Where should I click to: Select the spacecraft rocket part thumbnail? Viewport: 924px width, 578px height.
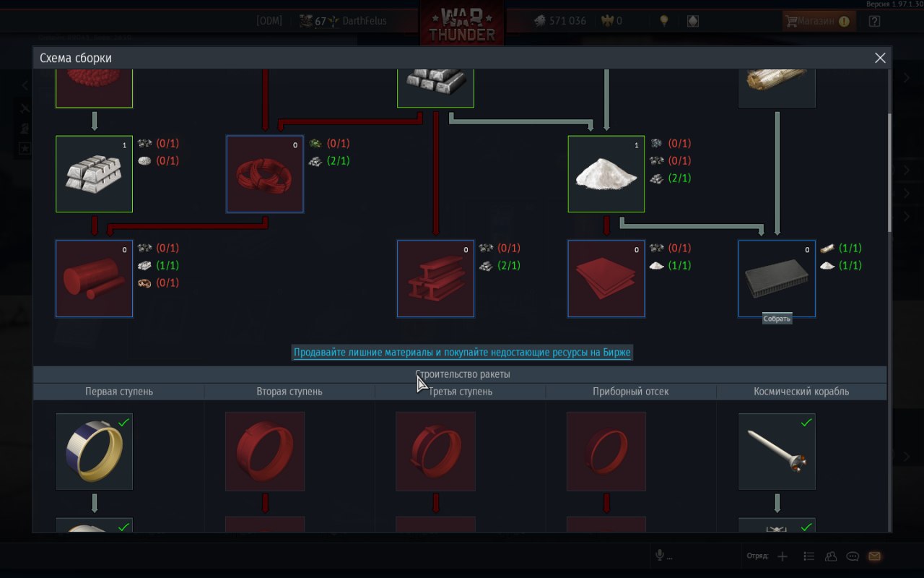[x=777, y=452]
